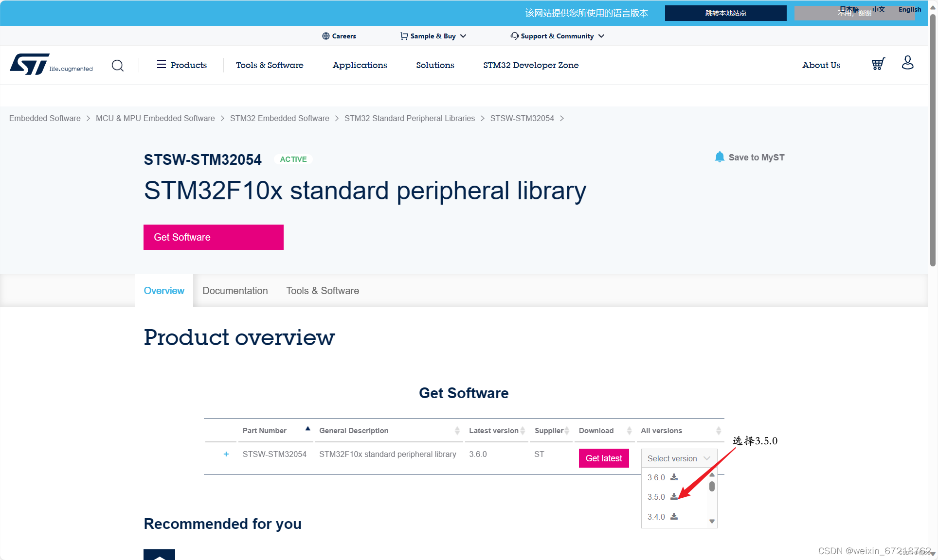Sort table by All versions column
Image resolution: width=938 pixels, height=560 pixels.
coord(719,431)
